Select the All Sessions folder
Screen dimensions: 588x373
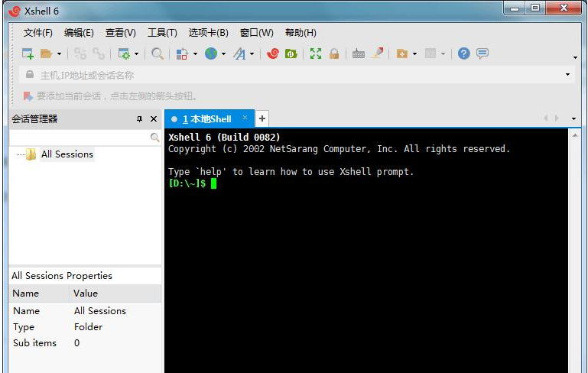[x=67, y=154]
